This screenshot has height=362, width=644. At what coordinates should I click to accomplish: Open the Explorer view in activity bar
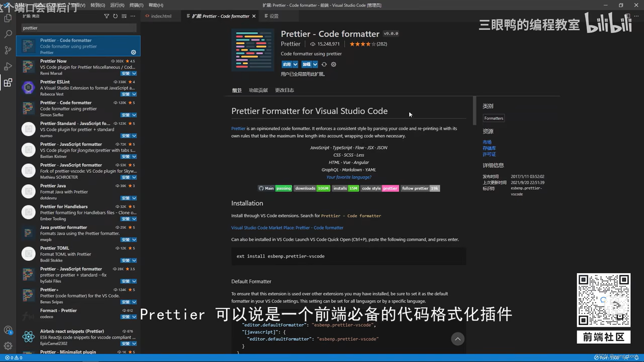[8, 18]
